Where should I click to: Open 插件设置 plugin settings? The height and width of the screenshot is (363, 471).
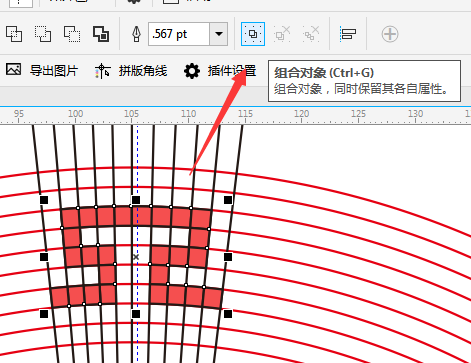pos(220,71)
